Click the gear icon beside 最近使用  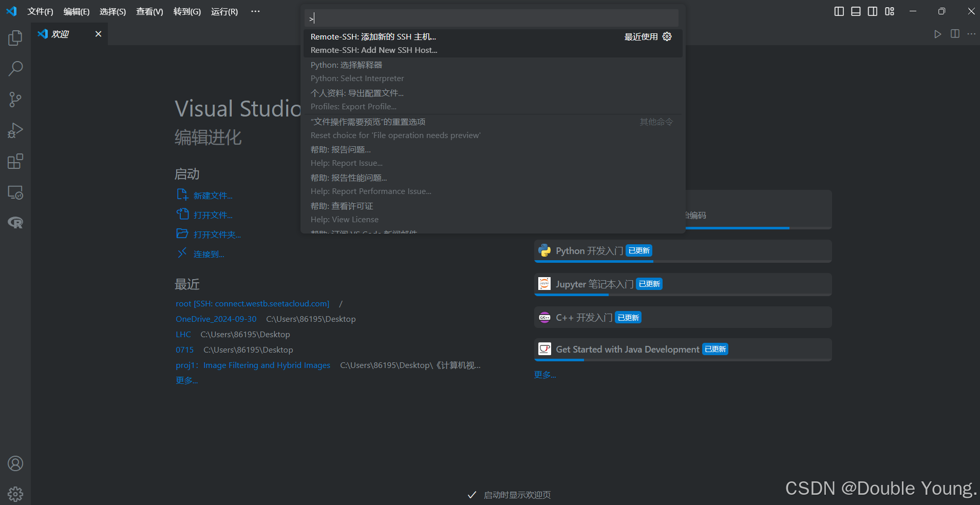(x=667, y=36)
